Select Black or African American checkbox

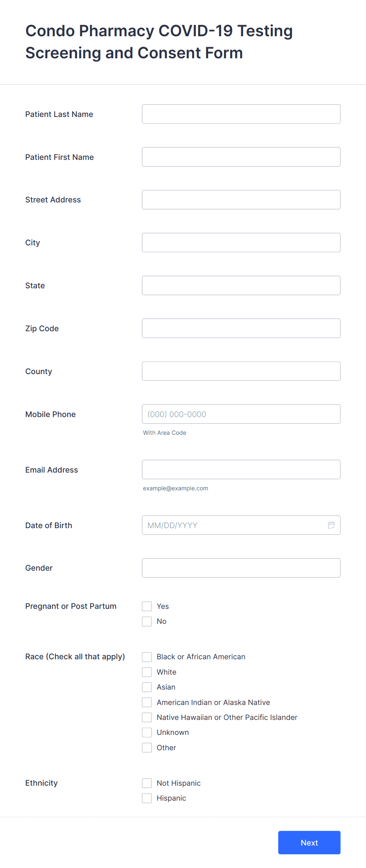[x=147, y=657]
